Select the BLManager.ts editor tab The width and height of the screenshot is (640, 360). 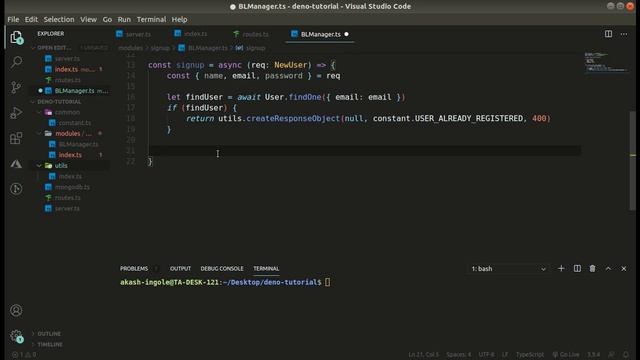[x=320, y=34]
